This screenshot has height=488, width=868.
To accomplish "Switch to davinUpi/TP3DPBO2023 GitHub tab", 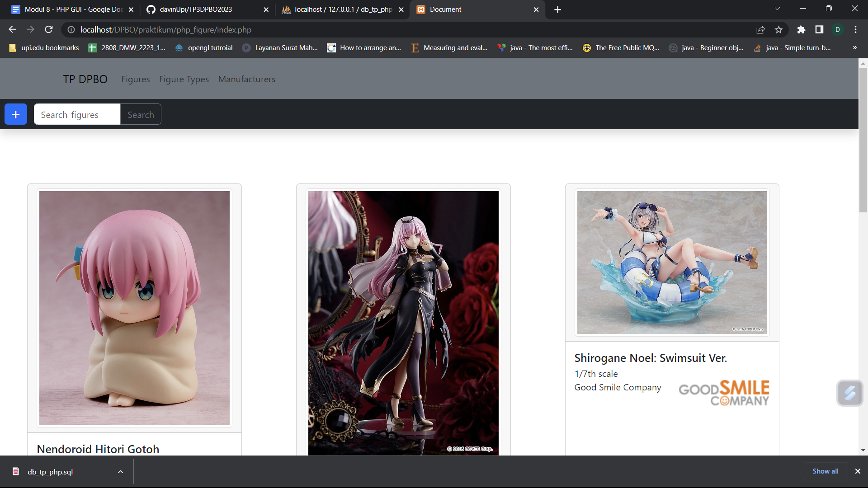I will tap(196, 9).
